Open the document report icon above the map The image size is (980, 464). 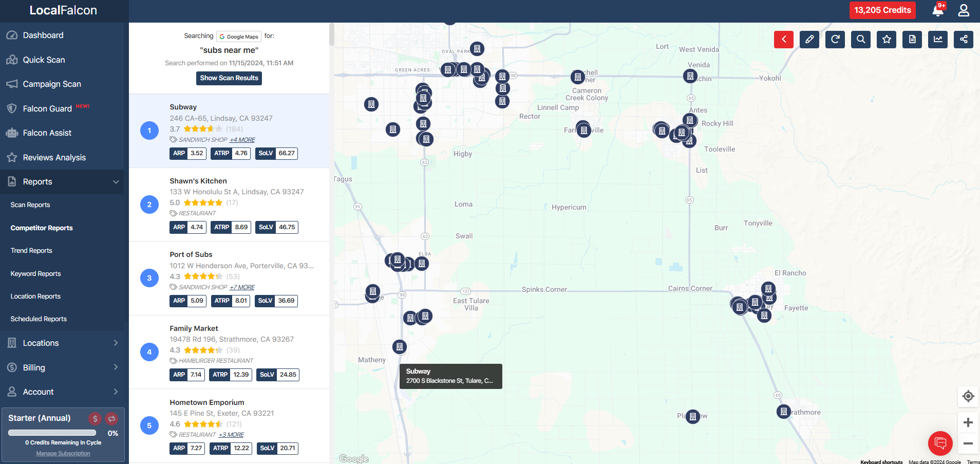point(912,40)
